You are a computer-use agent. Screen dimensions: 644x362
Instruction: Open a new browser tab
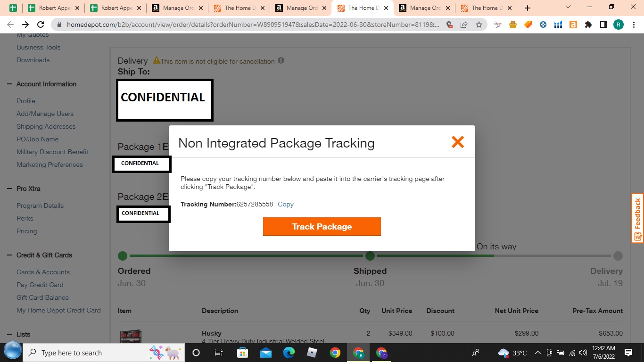tap(528, 8)
